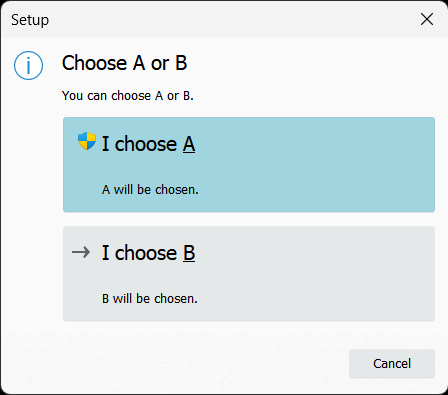Click the empty title bar of Setup window
Image resolution: width=448 pixels, height=395 pixels.
coord(233,19)
